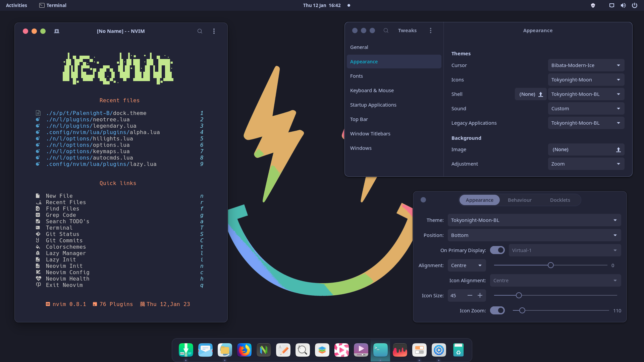
Task: Click Activities in the top bar
Action: (16, 5)
